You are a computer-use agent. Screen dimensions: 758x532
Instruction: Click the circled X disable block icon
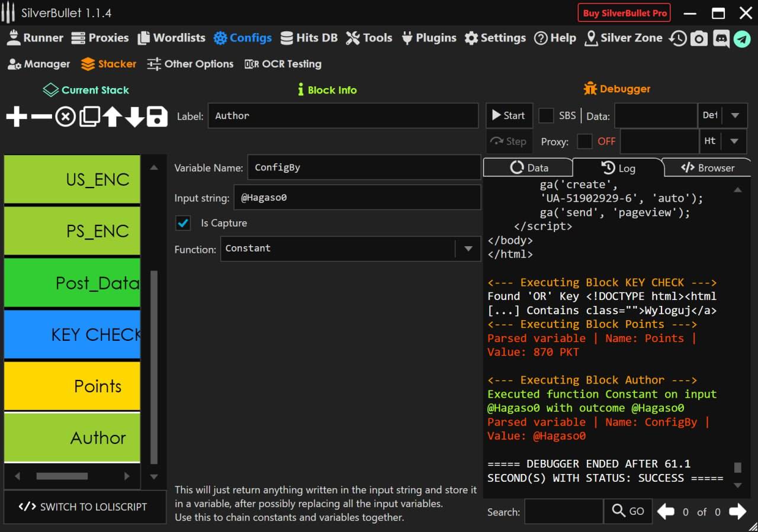tap(65, 117)
